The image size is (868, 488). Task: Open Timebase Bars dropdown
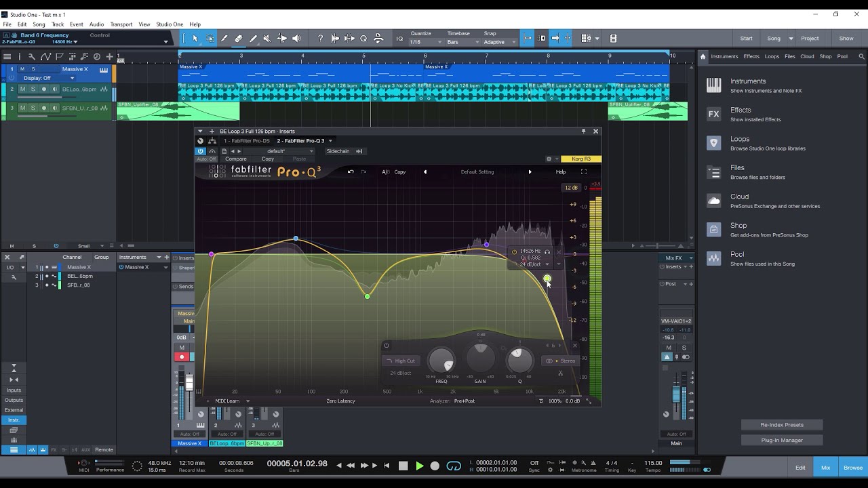[462, 42]
